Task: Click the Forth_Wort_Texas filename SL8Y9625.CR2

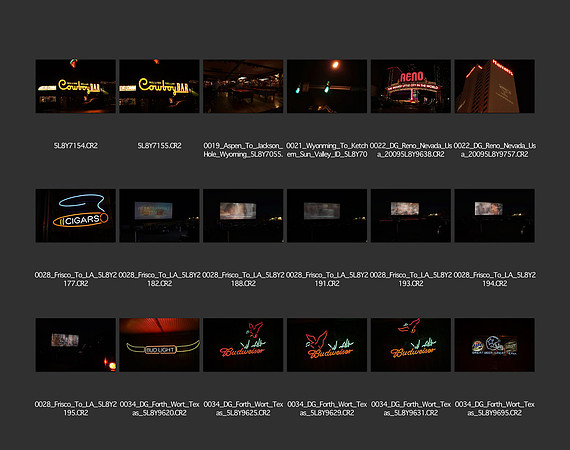Action: 243,409
